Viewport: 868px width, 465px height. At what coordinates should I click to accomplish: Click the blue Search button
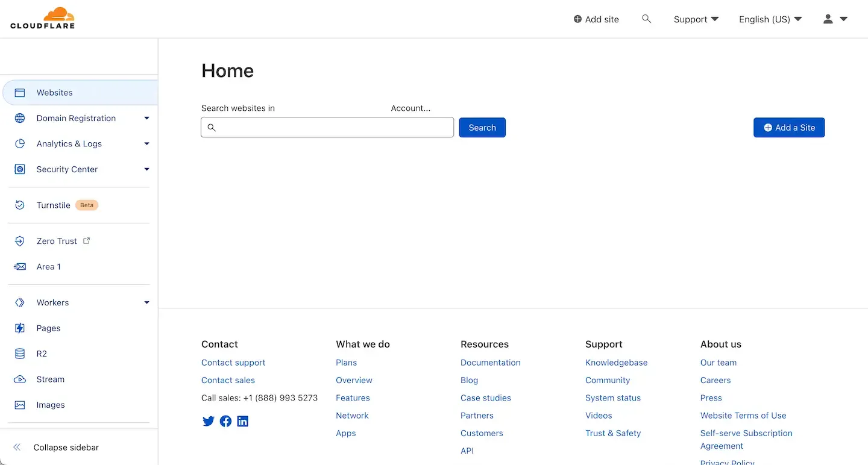[482, 128]
